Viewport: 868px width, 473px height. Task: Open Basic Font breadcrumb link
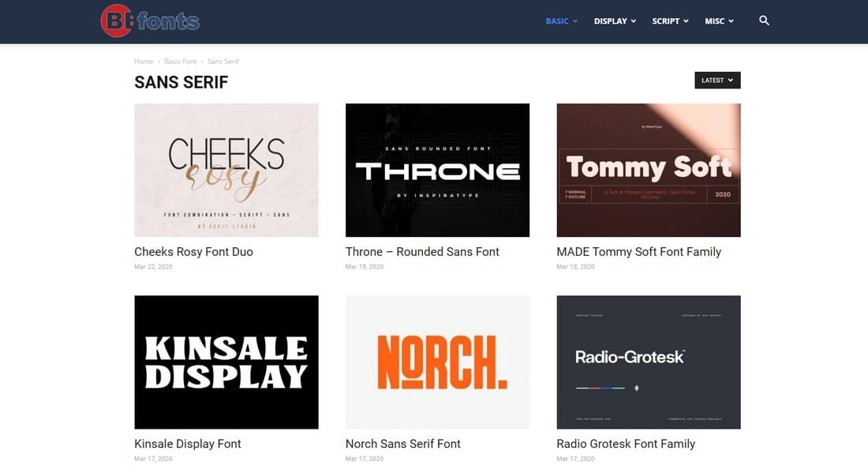click(181, 62)
